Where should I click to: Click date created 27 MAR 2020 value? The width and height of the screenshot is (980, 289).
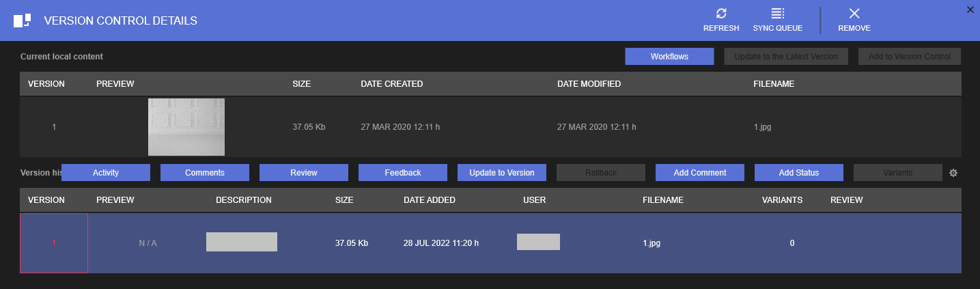[x=401, y=127]
